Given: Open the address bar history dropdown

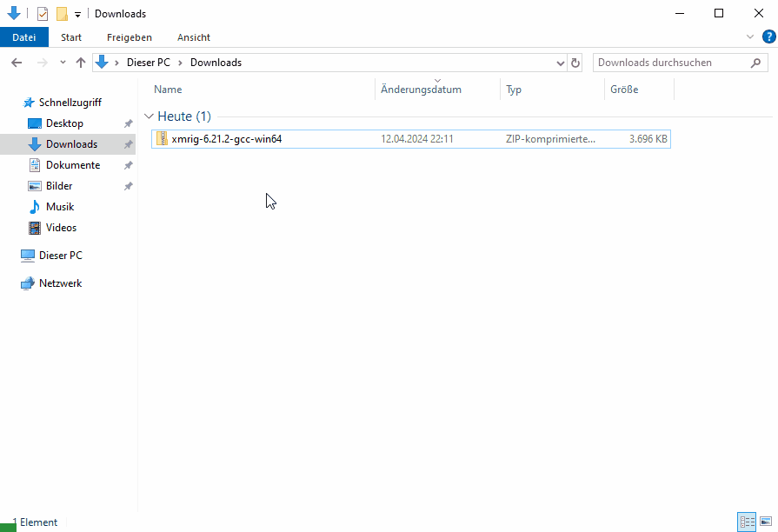Looking at the screenshot, I should click(560, 63).
